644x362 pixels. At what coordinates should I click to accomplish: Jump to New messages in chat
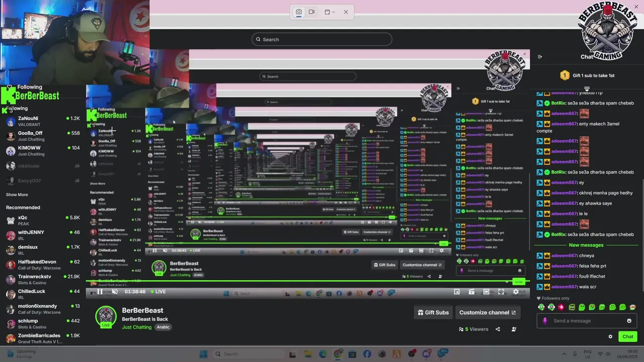(586, 245)
